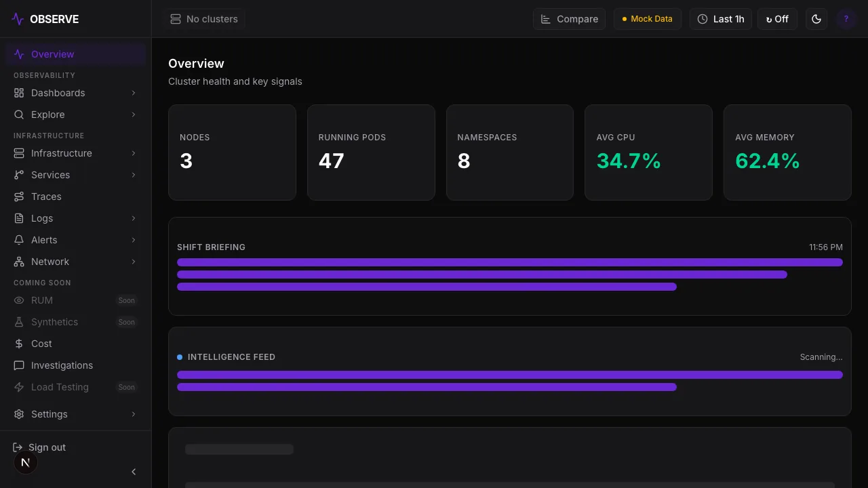This screenshot has width=868, height=488.
Task: Open the Investigations page label
Action: (62, 365)
